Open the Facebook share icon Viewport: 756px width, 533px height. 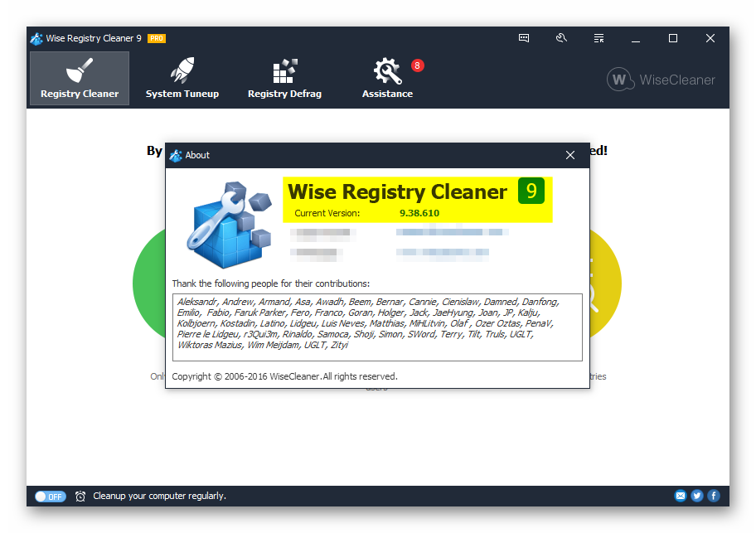(x=714, y=496)
